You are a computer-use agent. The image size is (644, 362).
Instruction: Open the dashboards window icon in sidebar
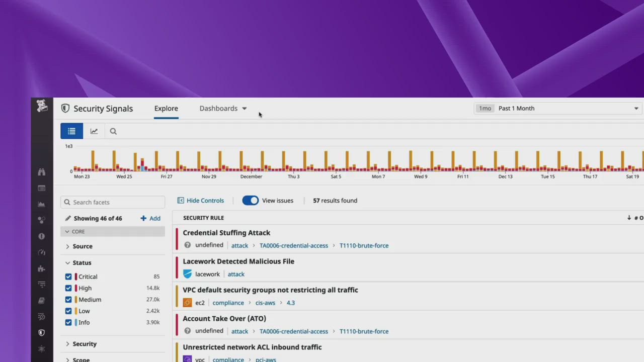coord(42,188)
